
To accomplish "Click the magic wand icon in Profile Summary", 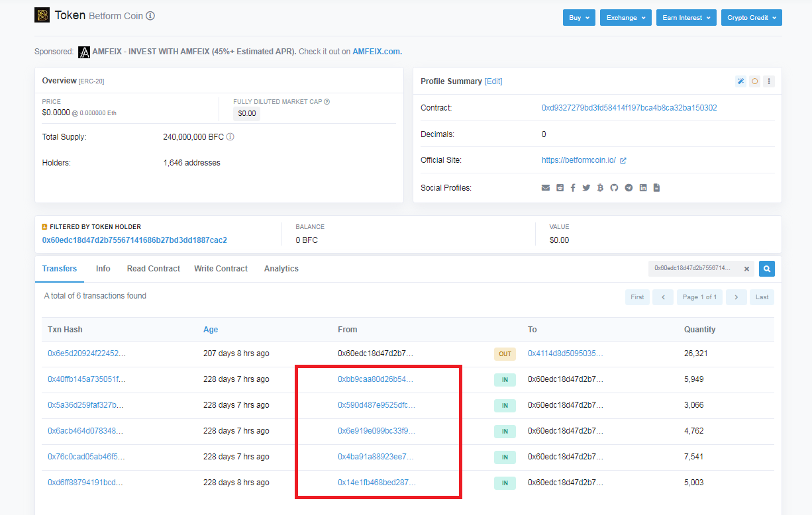I will [x=741, y=81].
